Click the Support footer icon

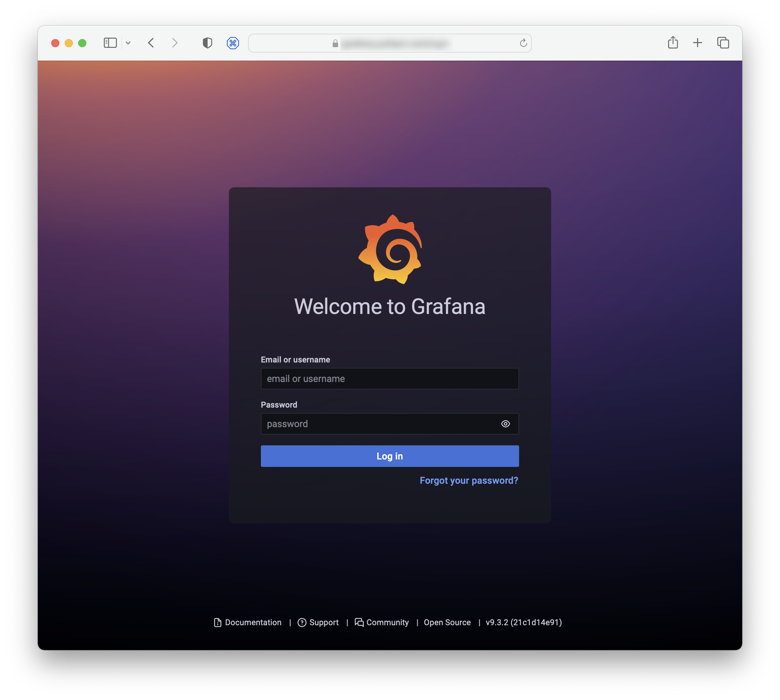point(302,622)
